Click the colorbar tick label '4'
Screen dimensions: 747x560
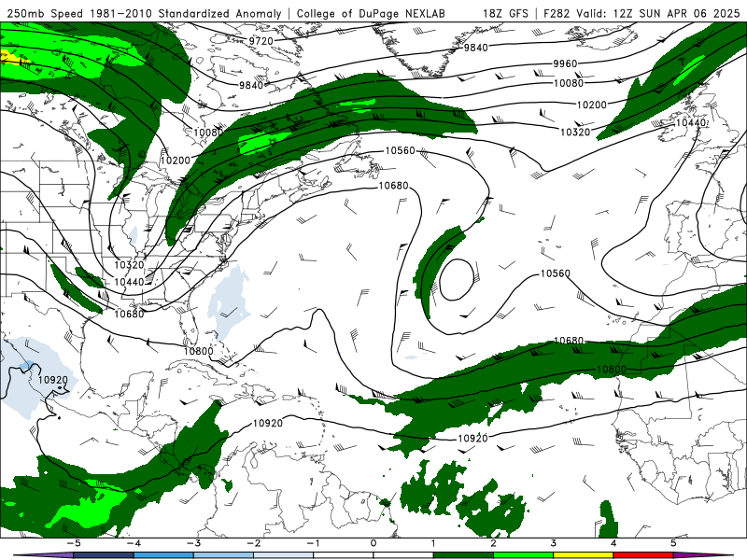point(613,543)
